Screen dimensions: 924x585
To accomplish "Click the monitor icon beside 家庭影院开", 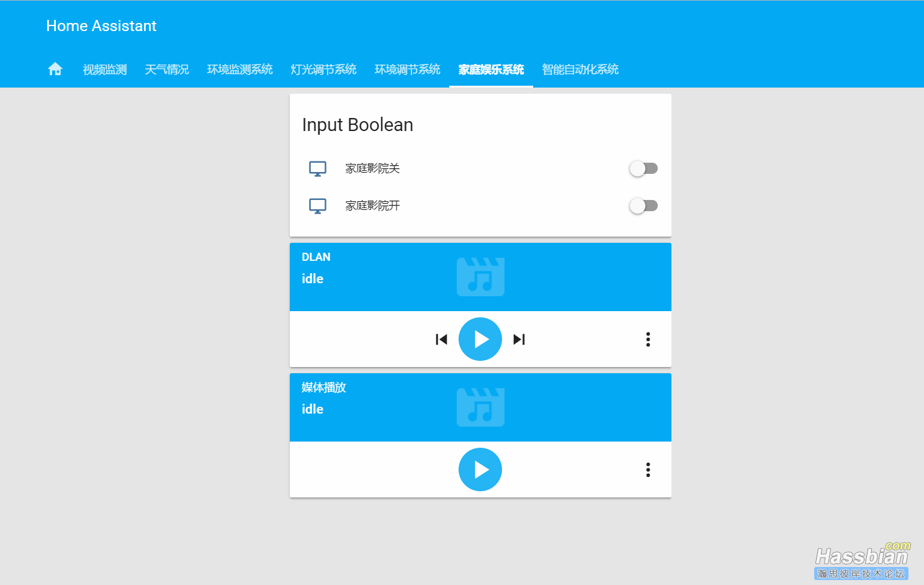I will click(318, 206).
